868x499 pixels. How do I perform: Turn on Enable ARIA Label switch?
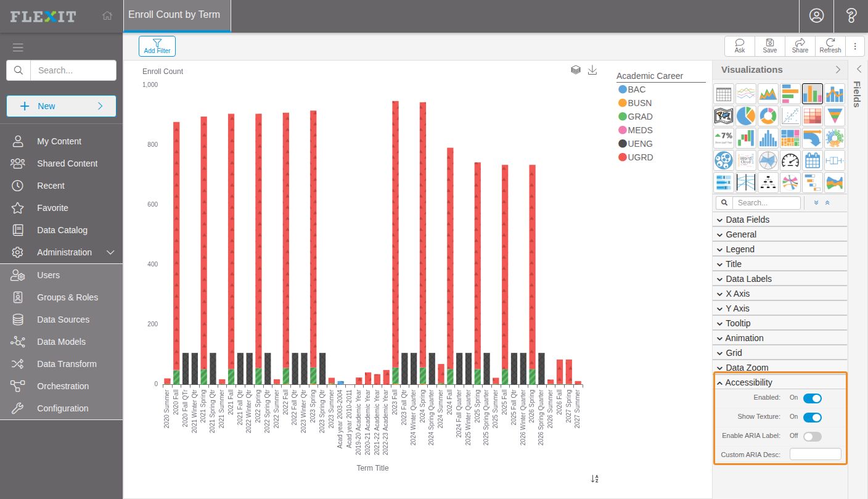(813, 436)
